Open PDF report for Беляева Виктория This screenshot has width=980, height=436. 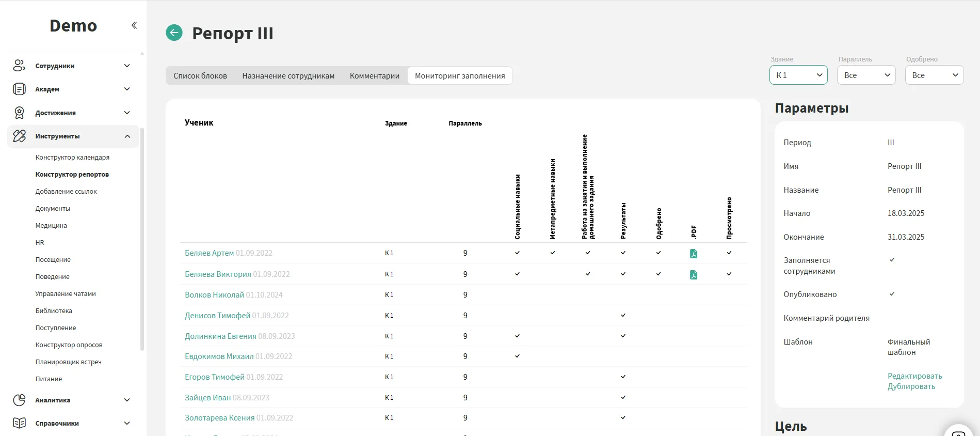coord(694,275)
